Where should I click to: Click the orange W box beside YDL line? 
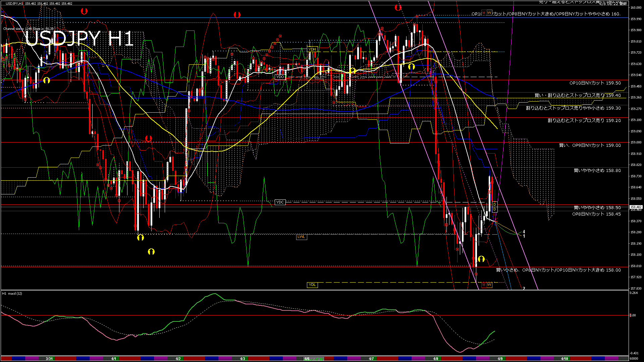(x=489, y=285)
